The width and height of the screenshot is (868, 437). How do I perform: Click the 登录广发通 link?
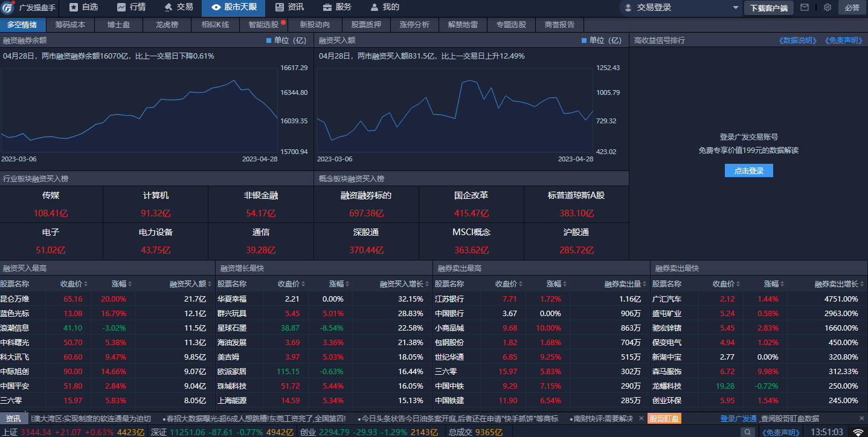pos(738,418)
